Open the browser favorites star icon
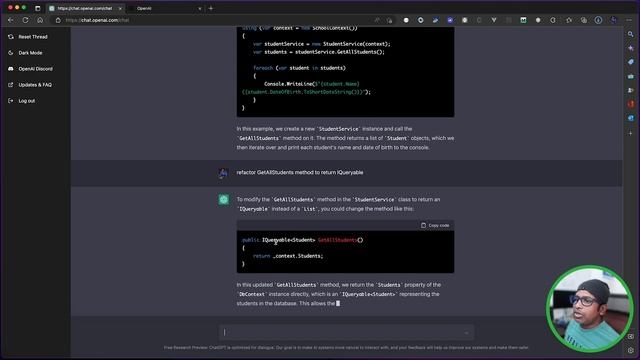The image size is (640, 360). [569, 20]
